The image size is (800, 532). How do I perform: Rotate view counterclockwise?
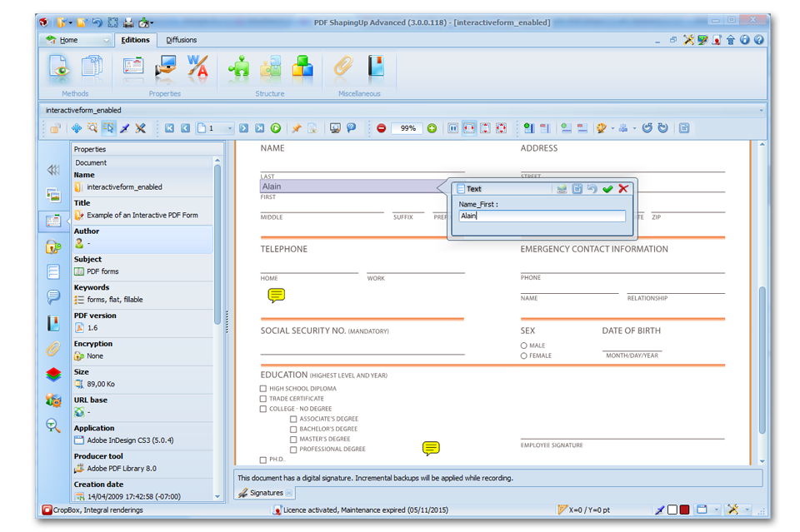tap(647, 128)
